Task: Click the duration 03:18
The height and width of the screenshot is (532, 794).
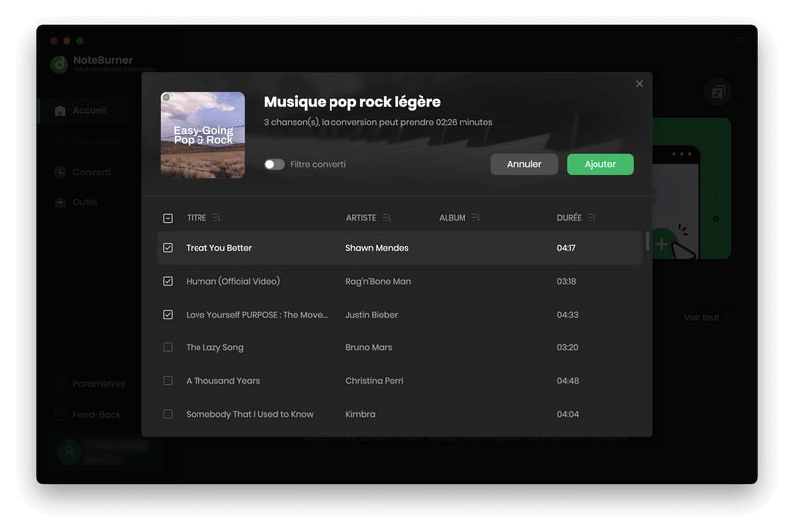Action: pyautogui.click(x=566, y=281)
